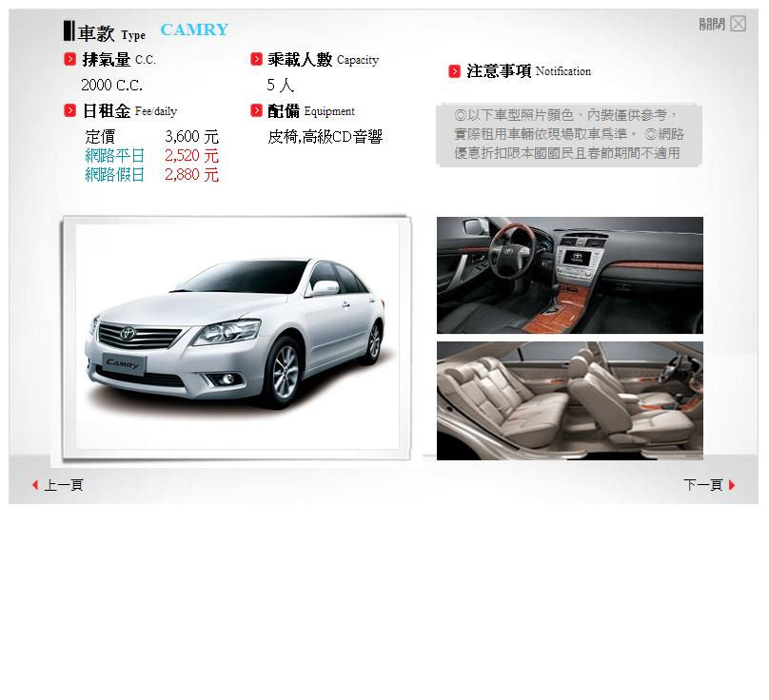Go to the next page via 下一頁
This screenshot has width=769, height=700.
(703, 484)
